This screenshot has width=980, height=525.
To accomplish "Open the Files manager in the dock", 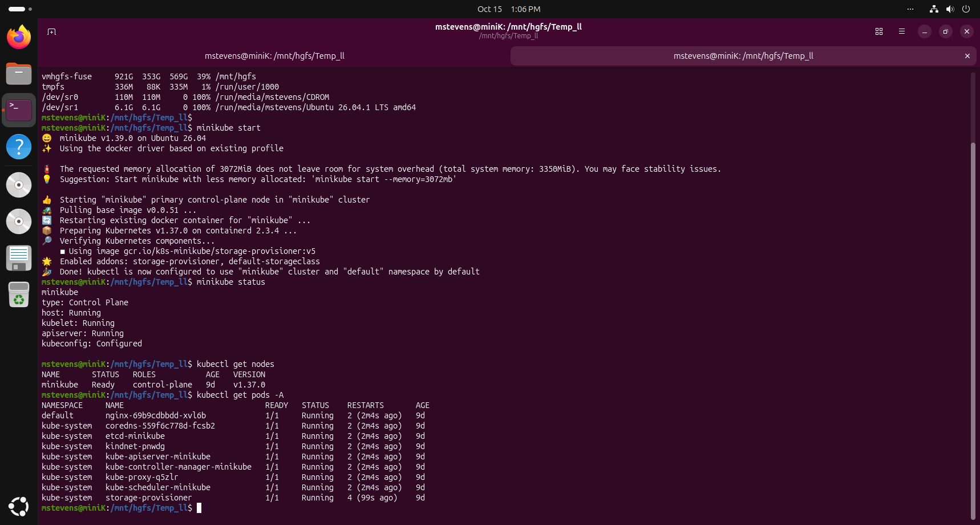I will coord(19,74).
